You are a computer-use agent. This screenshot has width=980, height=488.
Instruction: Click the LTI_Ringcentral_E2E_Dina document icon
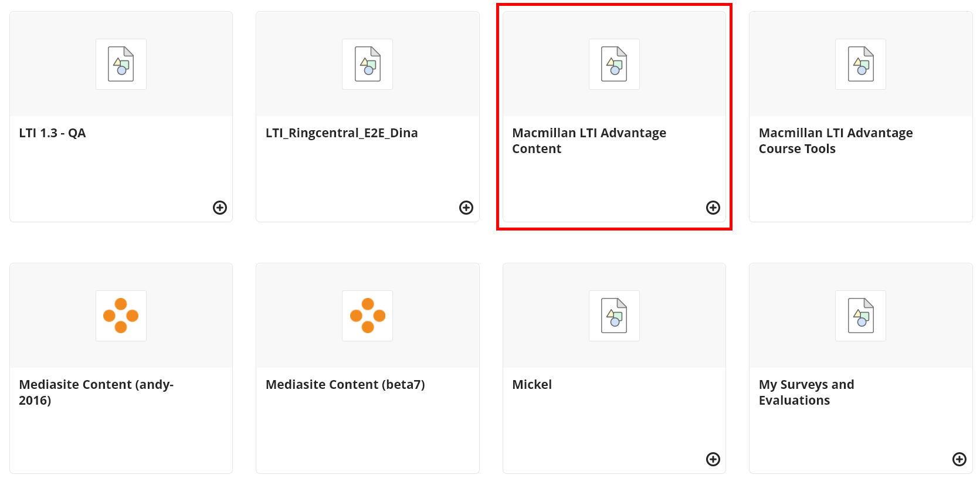coord(368,64)
